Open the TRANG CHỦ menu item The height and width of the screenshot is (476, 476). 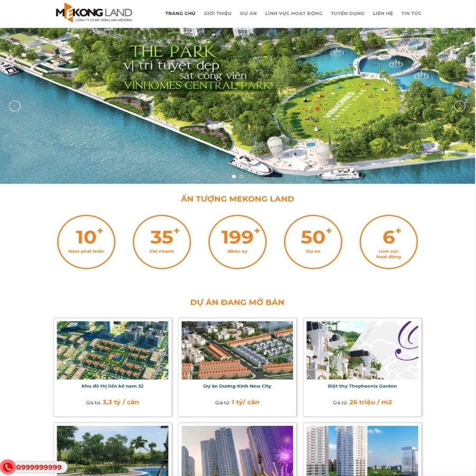[179, 13]
